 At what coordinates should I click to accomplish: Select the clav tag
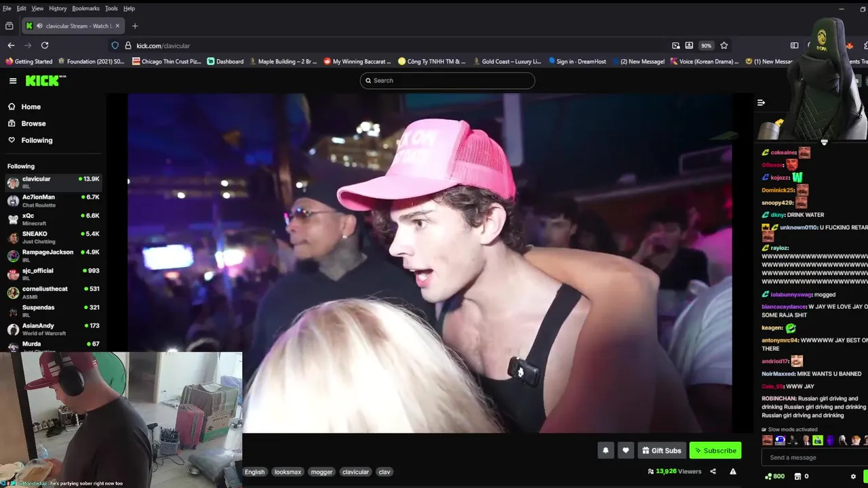click(x=384, y=472)
